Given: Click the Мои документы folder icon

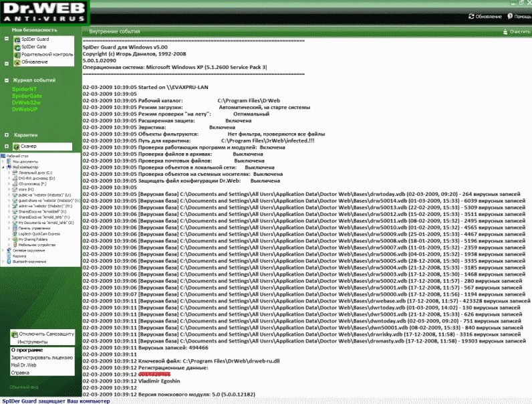Looking at the screenshot, I should point(9,162).
